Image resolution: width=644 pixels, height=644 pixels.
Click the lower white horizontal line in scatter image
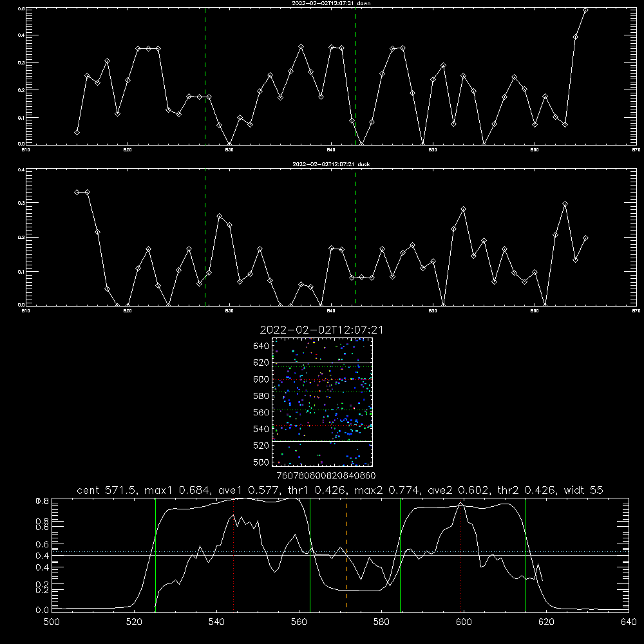(x=323, y=441)
